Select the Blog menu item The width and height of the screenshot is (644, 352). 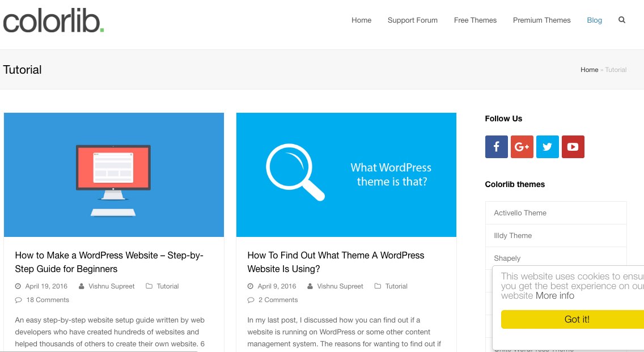(x=594, y=20)
